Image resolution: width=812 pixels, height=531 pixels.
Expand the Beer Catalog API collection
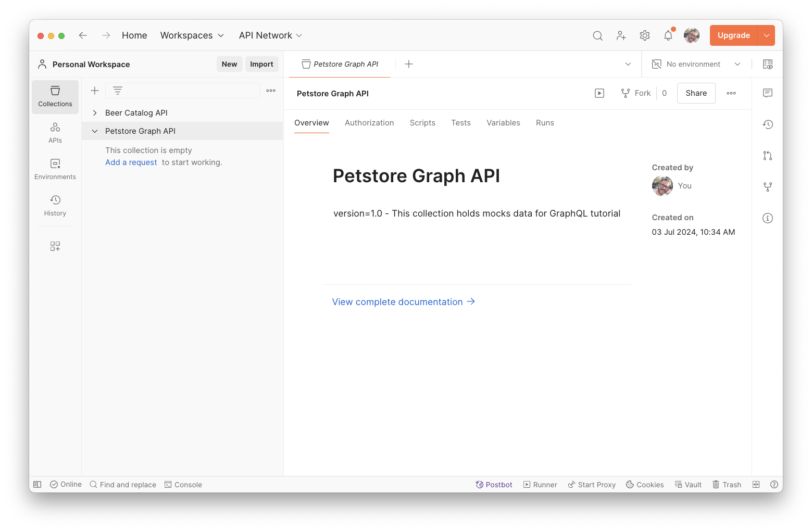point(95,112)
